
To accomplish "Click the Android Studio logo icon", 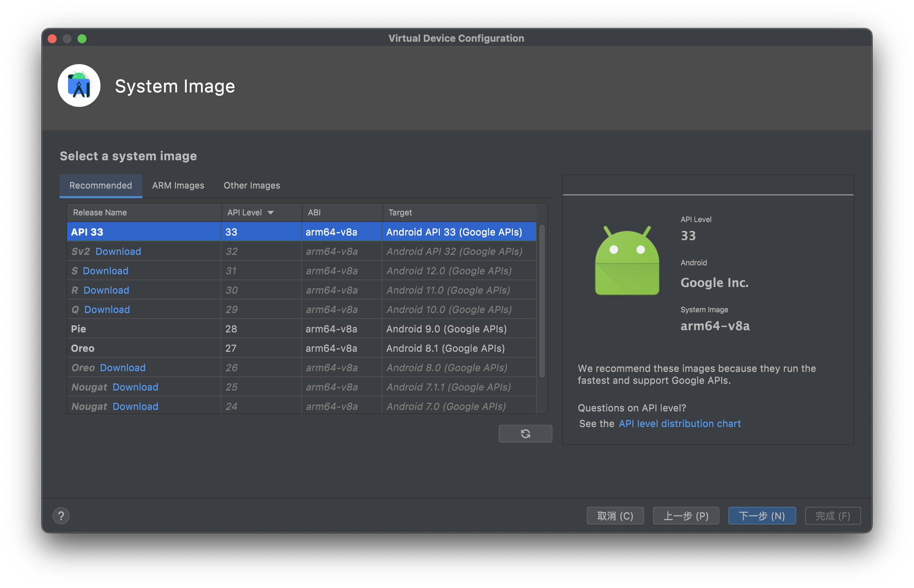I will click(79, 86).
